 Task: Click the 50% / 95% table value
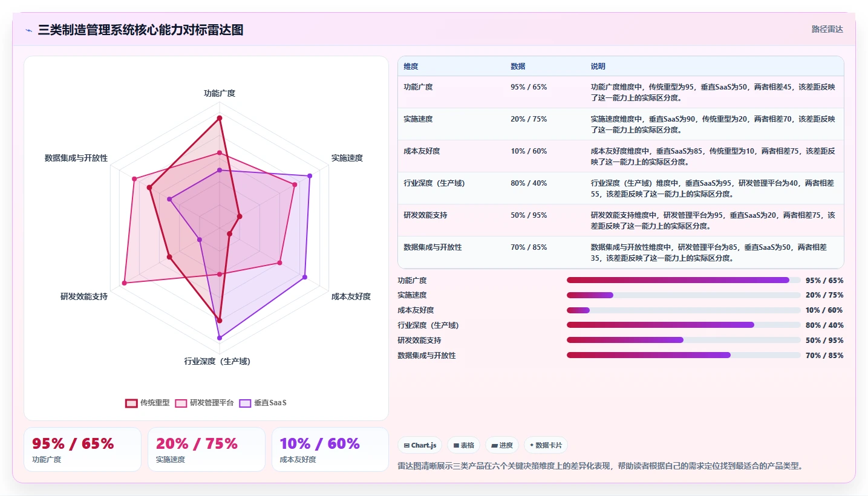point(529,215)
